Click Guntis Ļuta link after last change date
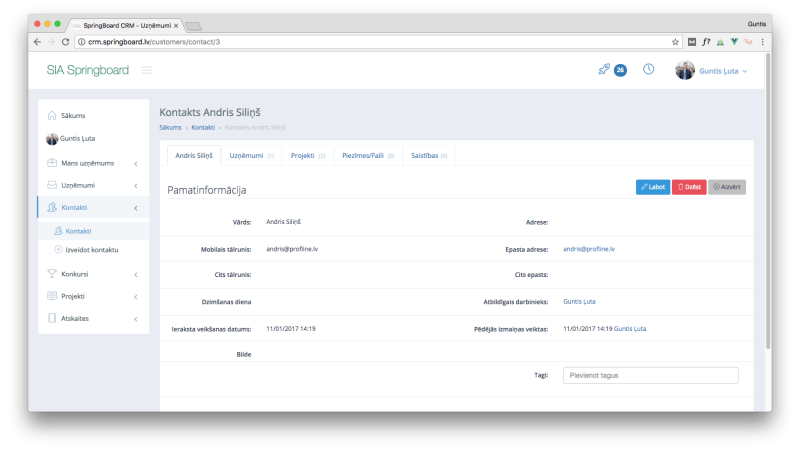The width and height of the screenshot is (800, 450). click(630, 329)
